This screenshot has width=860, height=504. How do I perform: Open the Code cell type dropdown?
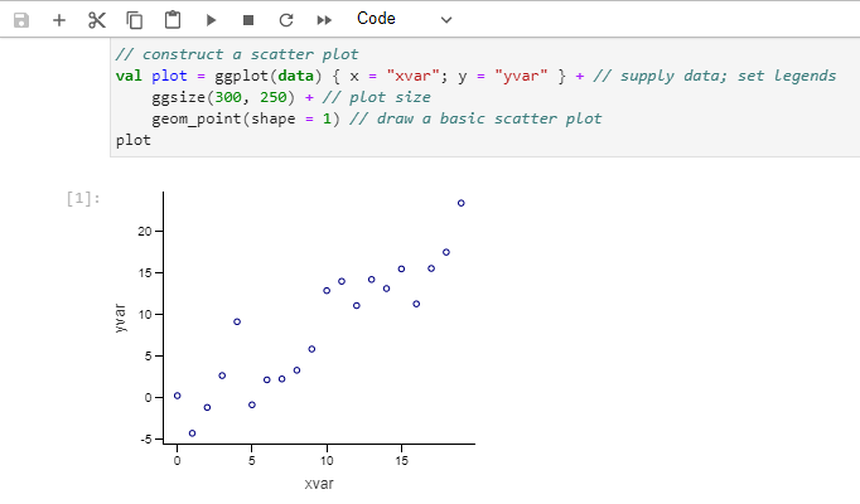pyautogui.click(x=404, y=19)
